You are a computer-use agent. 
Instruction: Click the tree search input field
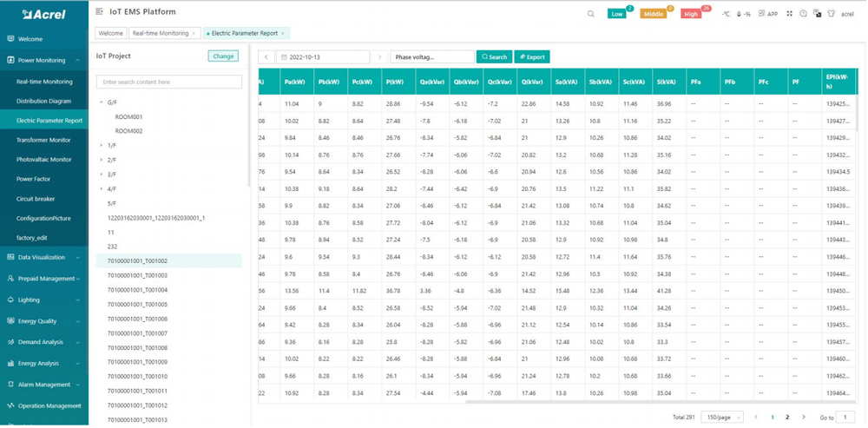click(x=169, y=82)
